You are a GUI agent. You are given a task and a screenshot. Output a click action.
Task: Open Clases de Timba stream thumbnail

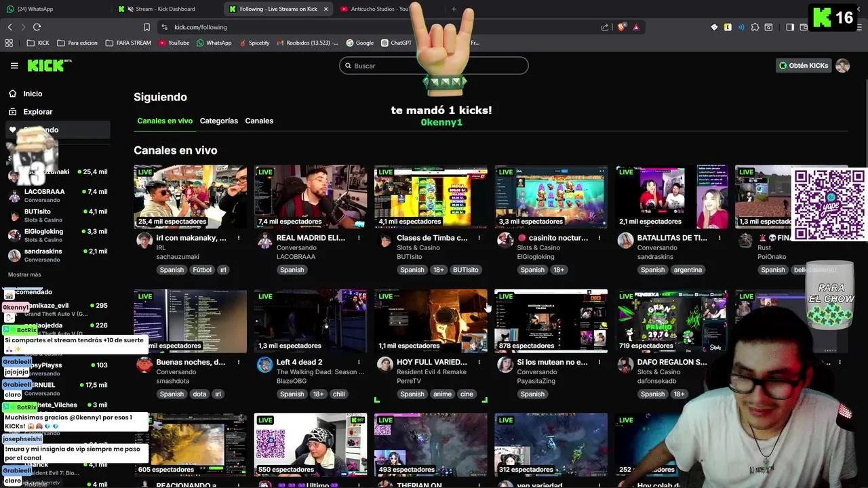[x=431, y=197]
